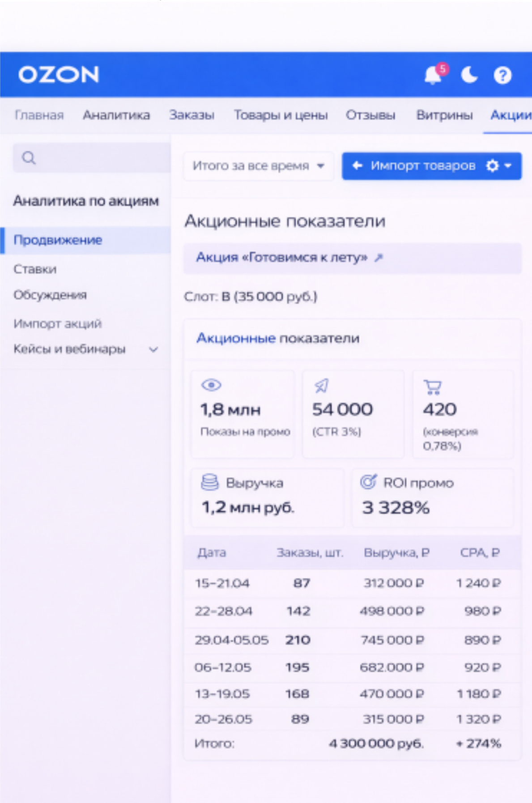The image size is (532, 803).
Task: Go to Главная tab
Action: coord(39,115)
